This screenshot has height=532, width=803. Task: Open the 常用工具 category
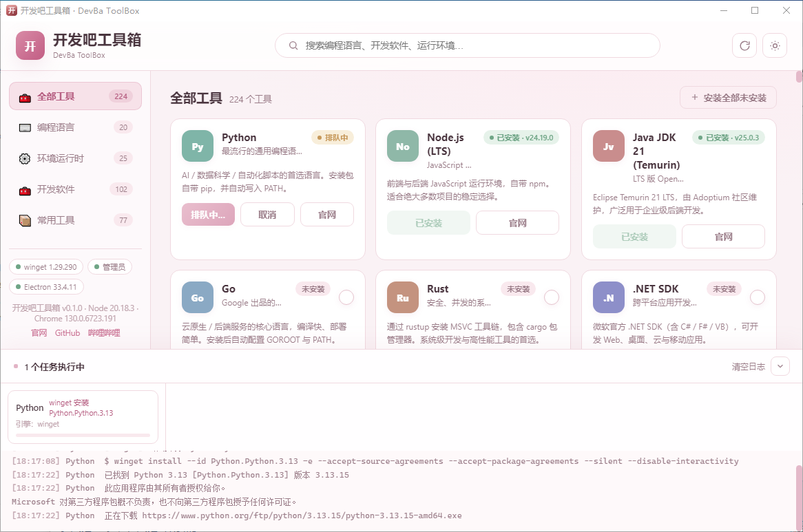click(x=75, y=220)
